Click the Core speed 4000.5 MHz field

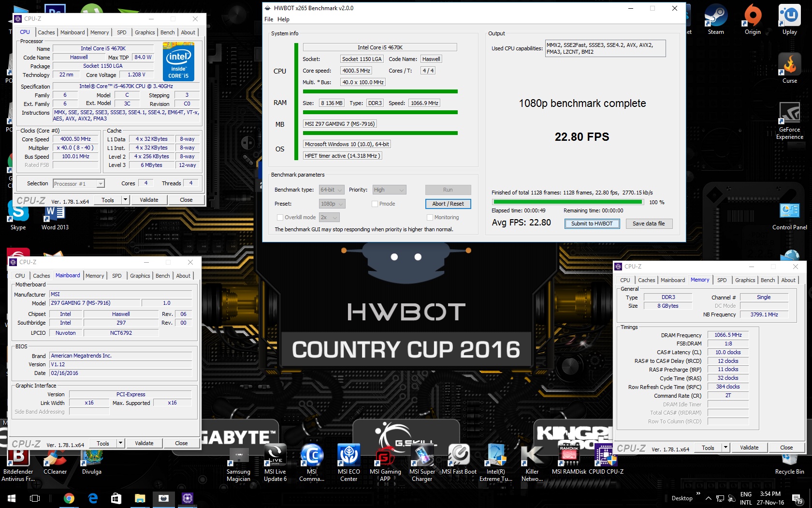(356, 71)
